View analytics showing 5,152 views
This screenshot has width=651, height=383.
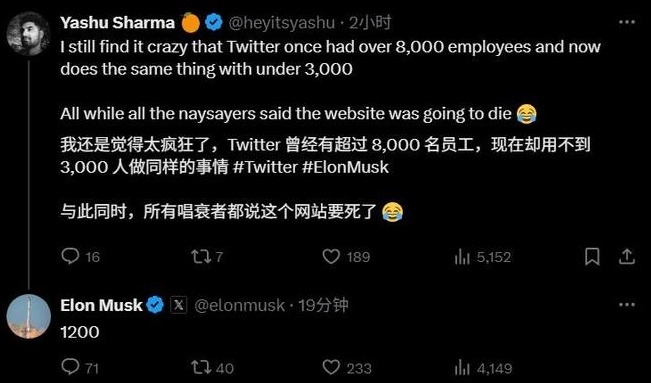point(461,257)
